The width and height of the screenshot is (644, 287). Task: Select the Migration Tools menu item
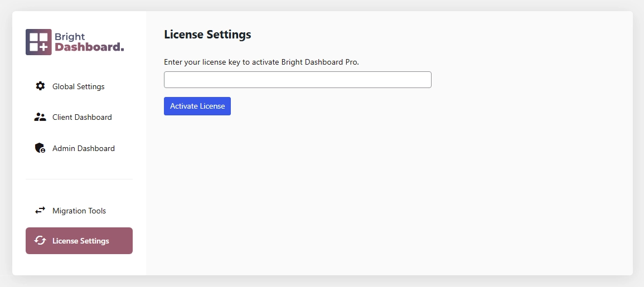[79, 211]
